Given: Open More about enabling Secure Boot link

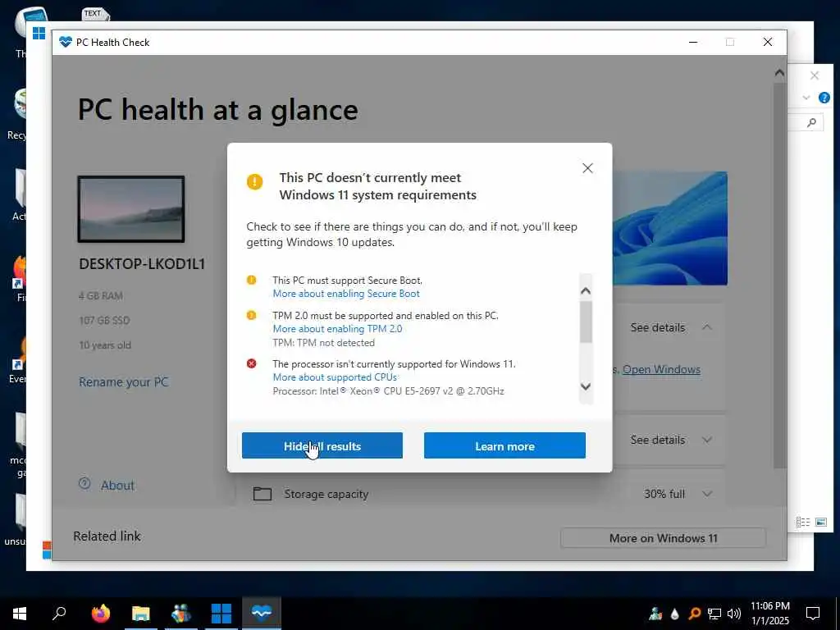Looking at the screenshot, I should (346, 294).
